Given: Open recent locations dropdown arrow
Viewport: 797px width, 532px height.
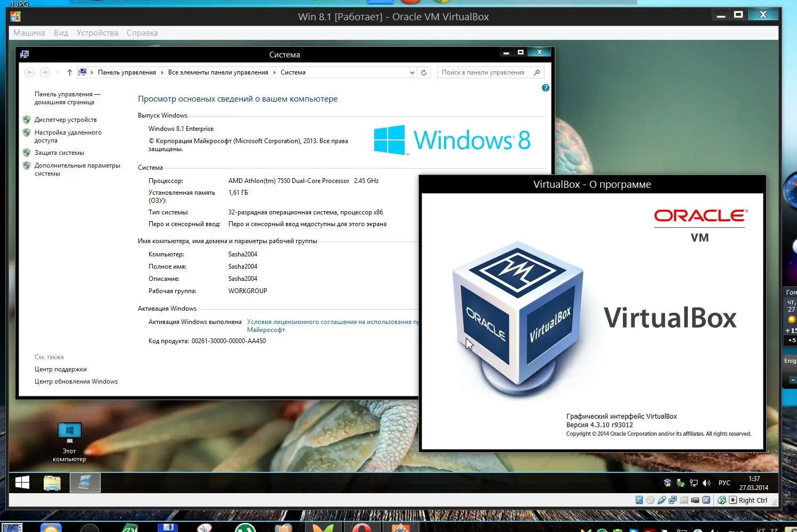Looking at the screenshot, I should click(57, 72).
